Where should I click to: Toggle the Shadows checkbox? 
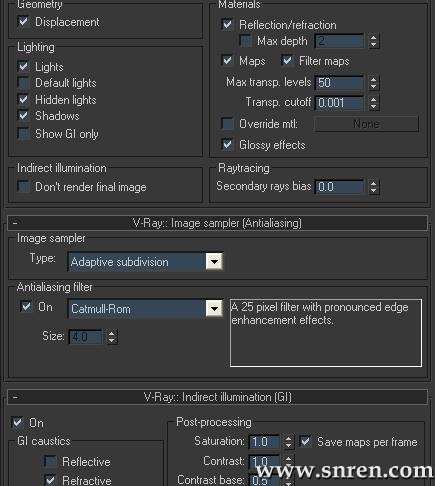(x=23, y=116)
